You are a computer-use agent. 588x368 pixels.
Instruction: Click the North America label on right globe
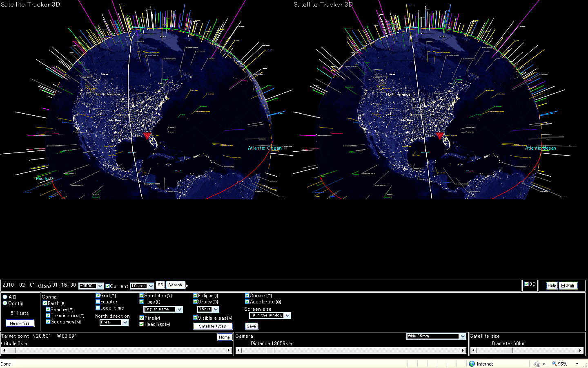click(x=398, y=94)
